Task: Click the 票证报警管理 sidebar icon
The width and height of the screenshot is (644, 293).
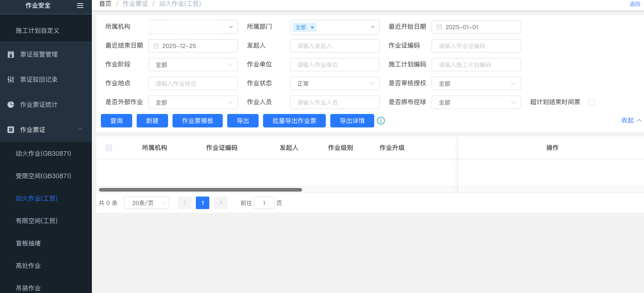Action: [x=11, y=54]
